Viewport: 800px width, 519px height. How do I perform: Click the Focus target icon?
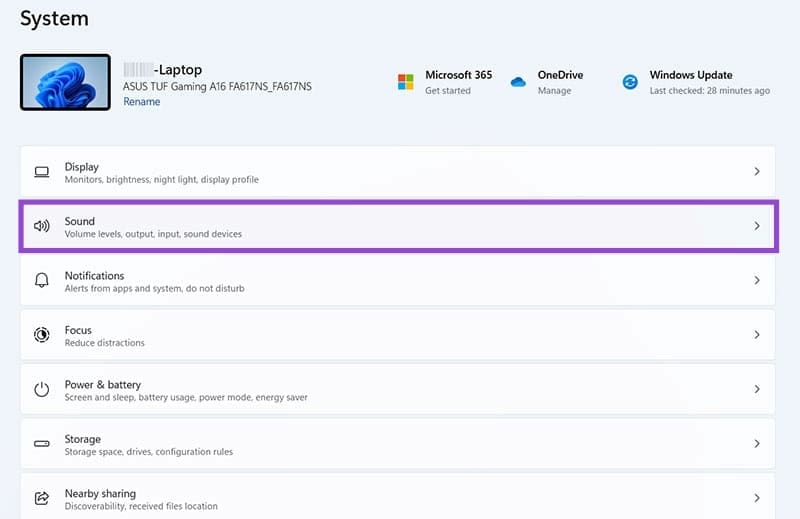click(x=42, y=335)
